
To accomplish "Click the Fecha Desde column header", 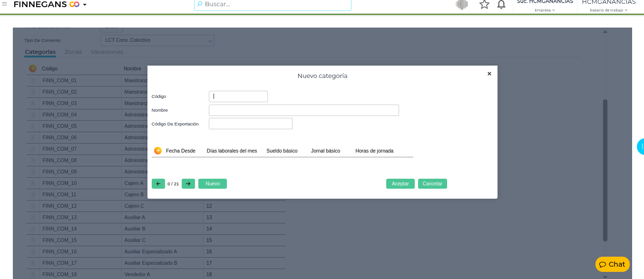I will point(181,151).
